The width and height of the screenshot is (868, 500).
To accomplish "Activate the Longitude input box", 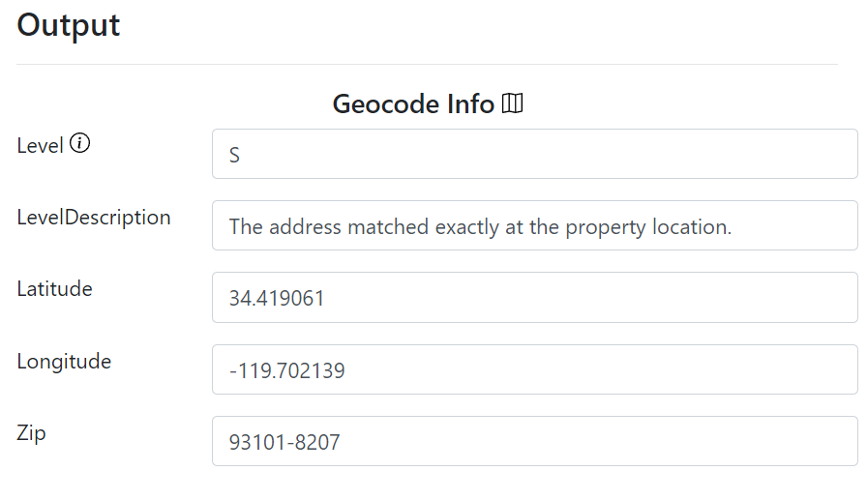I will 535,369.
